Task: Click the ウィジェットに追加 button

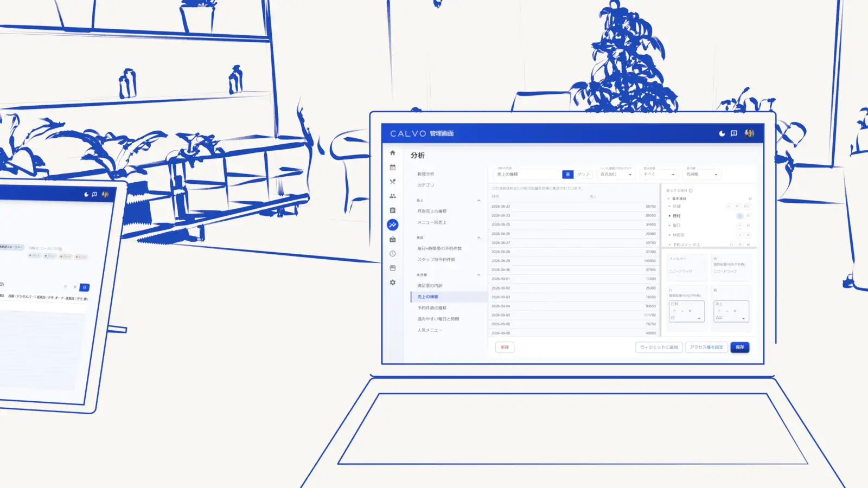Action: [659, 347]
